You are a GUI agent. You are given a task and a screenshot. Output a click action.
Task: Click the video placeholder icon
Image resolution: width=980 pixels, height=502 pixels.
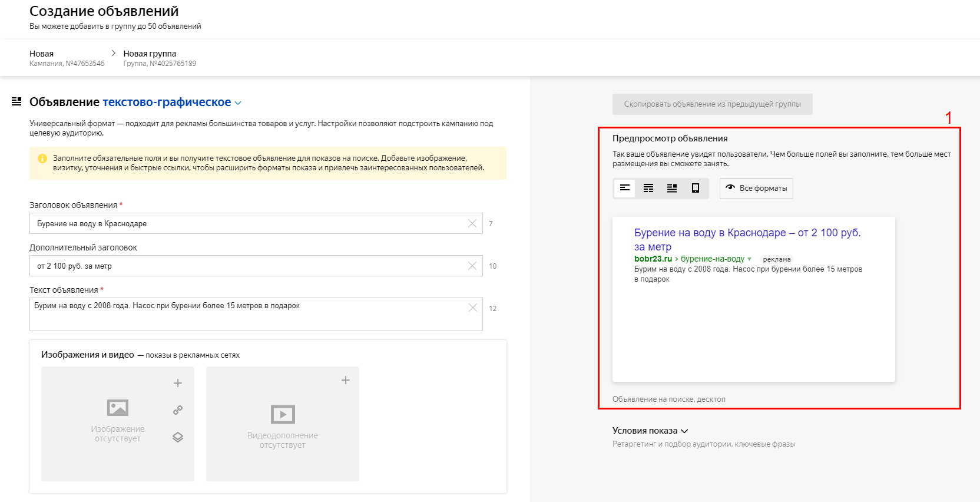283,414
